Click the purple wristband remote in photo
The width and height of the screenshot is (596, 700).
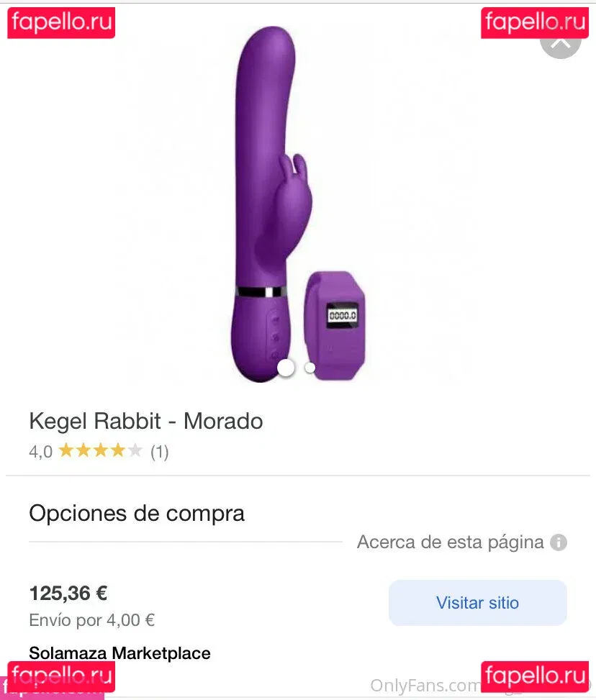[335, 325]
